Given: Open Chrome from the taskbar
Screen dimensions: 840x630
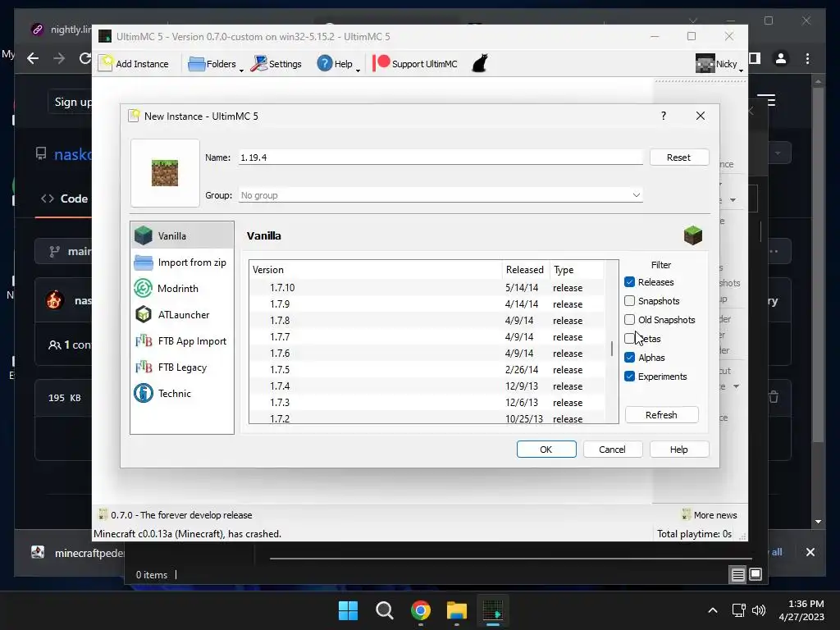Looking at the screenshot, I should (421, 610).
